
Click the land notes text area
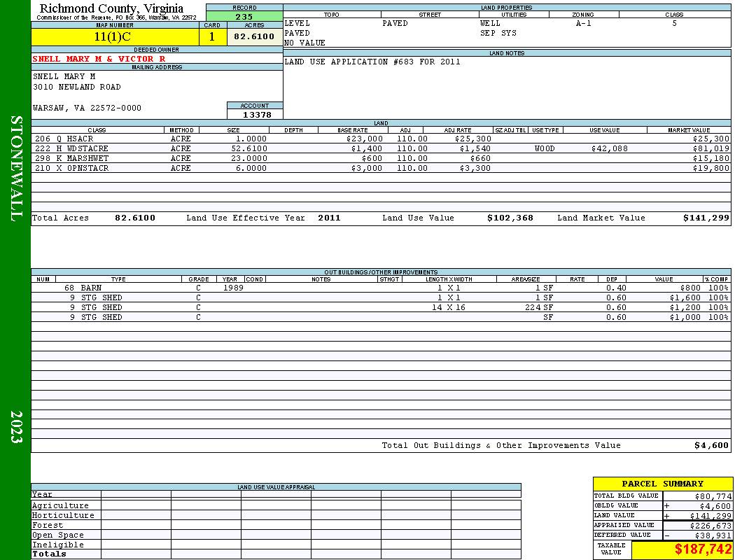[x=507, y=87]
